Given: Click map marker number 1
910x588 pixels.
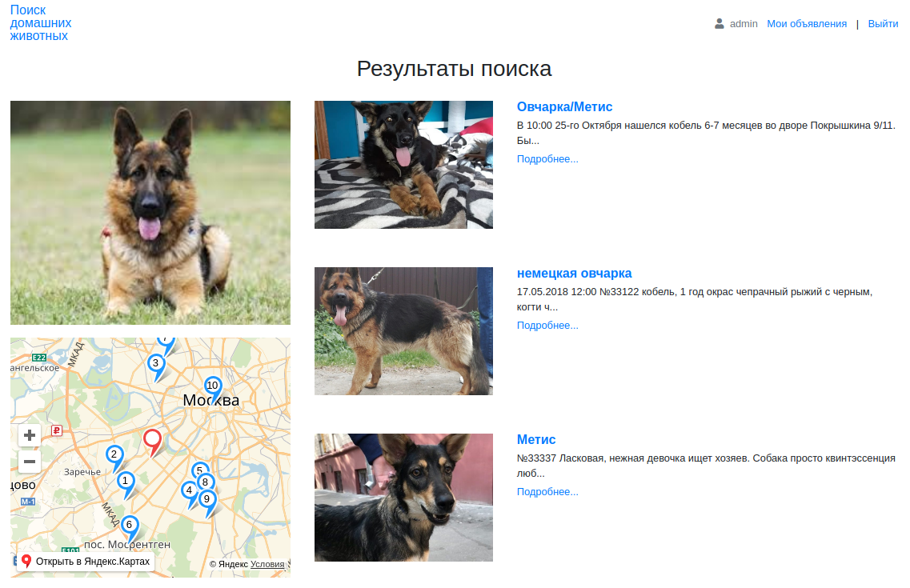Looking at the screenshot, I should pyautogui.click(x=126, y=481).
